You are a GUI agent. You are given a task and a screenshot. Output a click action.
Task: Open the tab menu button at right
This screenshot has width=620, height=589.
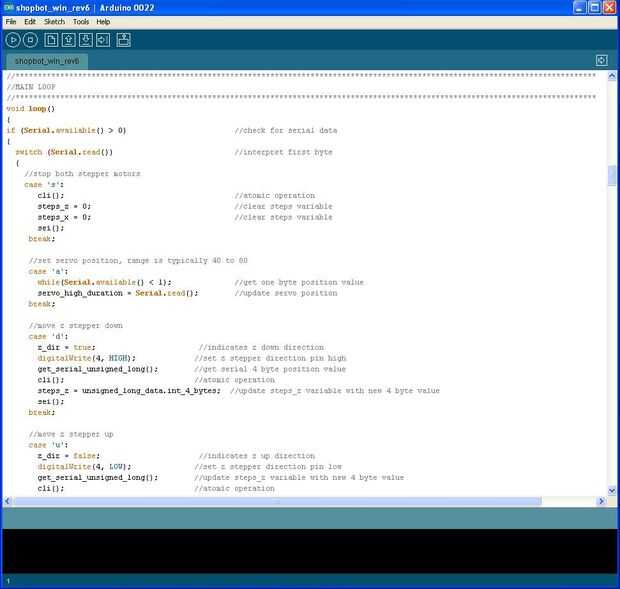click(x=601, y=60)
